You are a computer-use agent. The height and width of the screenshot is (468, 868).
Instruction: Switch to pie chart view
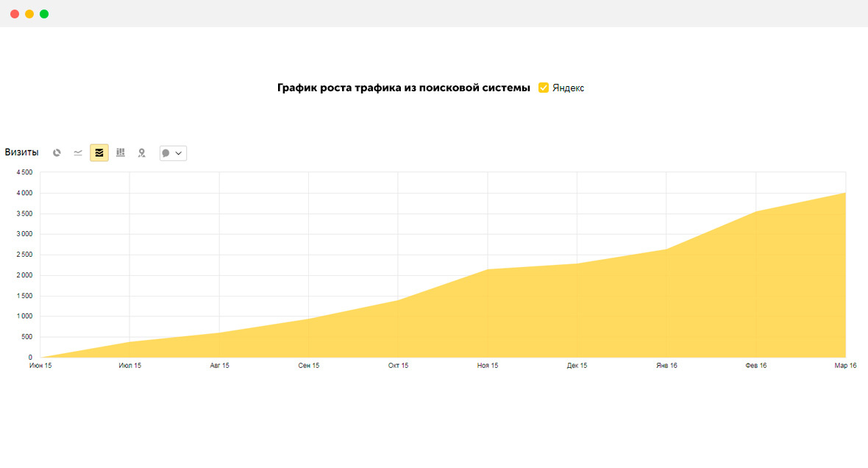[57, 153]
